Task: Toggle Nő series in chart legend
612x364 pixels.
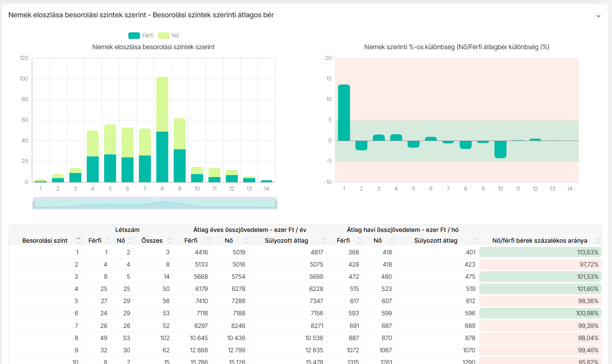Action: point(168,36)
